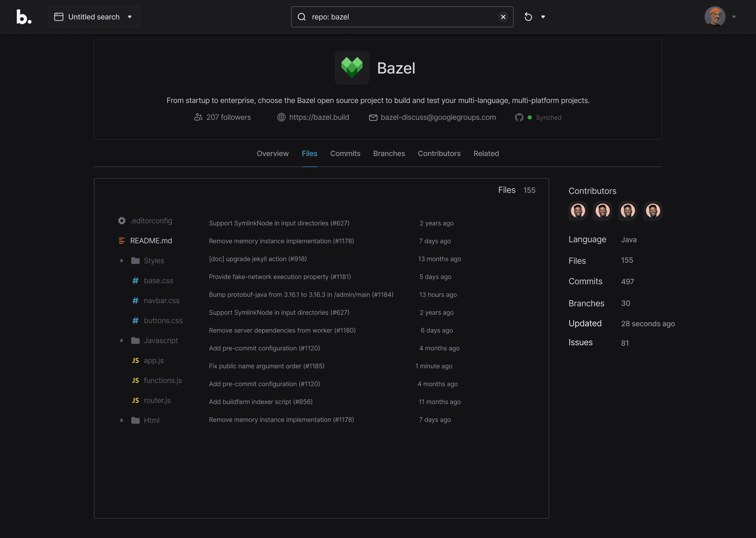Click the README.md file lines icon
This screenshot has width=756, height=538.
121,241
